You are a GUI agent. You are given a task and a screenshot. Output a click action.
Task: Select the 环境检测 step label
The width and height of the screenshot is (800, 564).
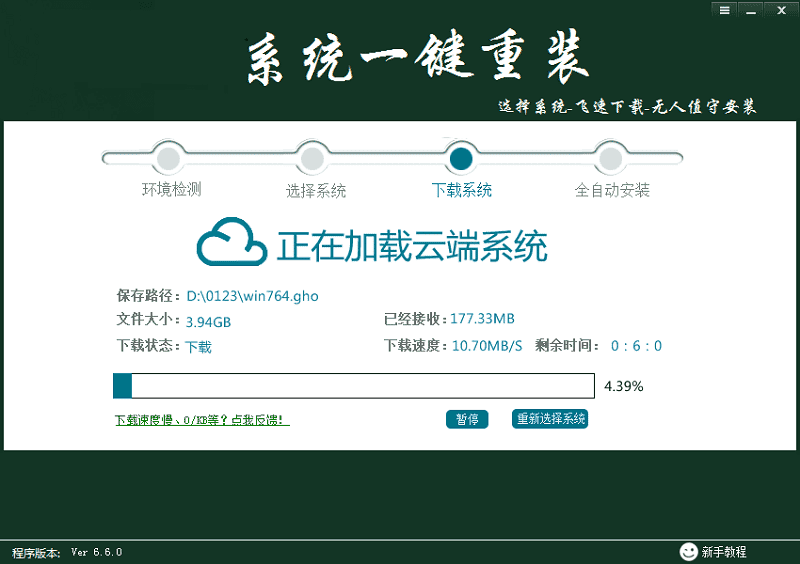(x=171, y=189)
